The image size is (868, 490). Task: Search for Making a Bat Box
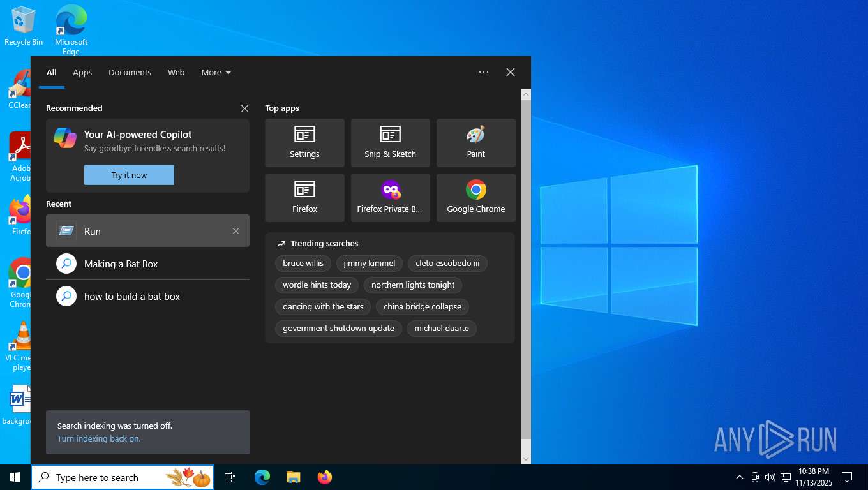pos(147,264)
